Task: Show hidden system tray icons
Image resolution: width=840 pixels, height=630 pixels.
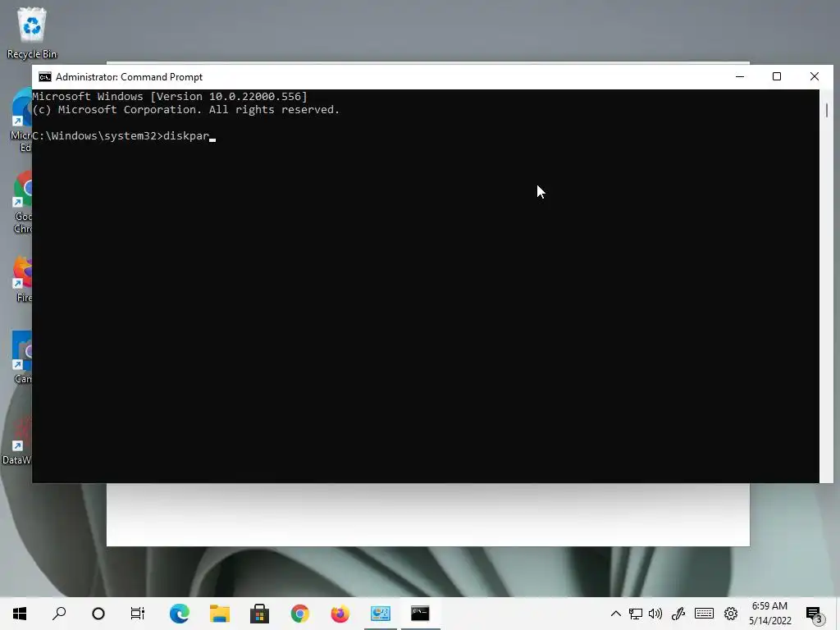Action: click(616, 614)
